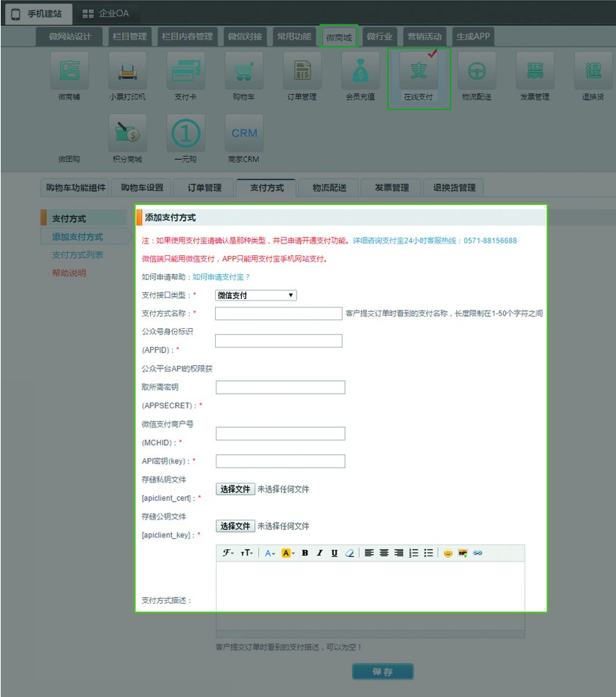This screenshot has height=697, width=616.
Task: Toggle italic formatting in editor toolbar
Action: pyautogui.click(x=319, y=553)
